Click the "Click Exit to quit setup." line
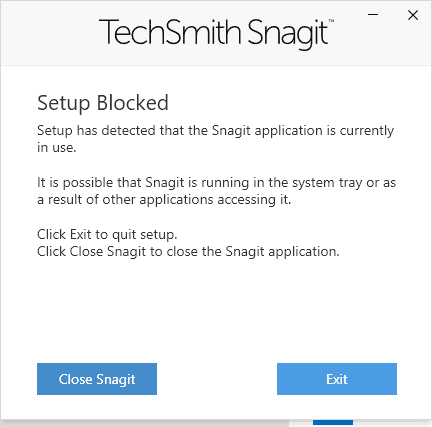Image resolution: width=432 pixels, height=427 pixels. 107,235
